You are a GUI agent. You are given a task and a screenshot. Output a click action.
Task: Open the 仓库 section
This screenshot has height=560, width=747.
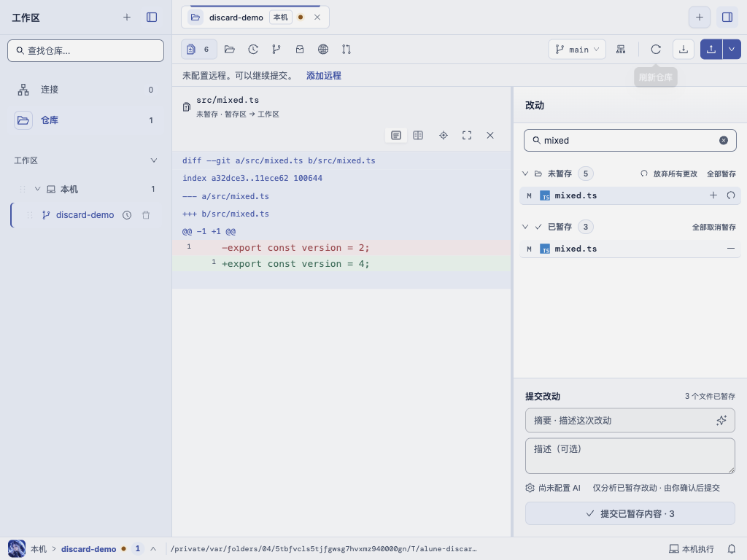pos(86,120)
